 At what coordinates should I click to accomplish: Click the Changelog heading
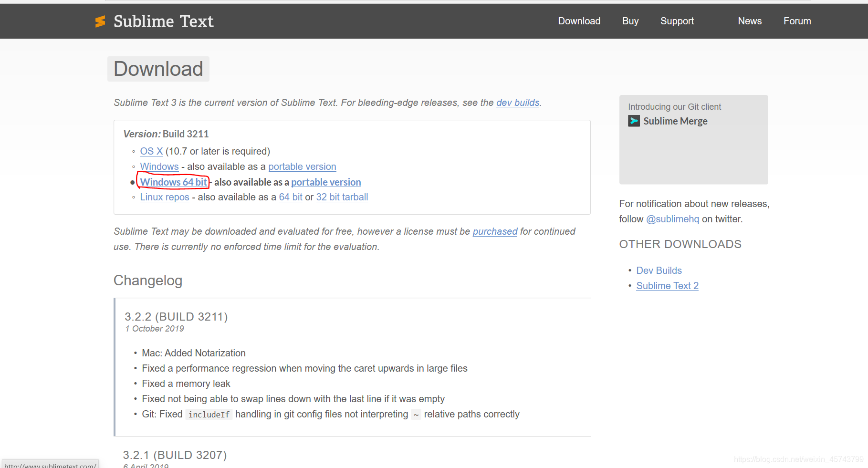point(148,281)
